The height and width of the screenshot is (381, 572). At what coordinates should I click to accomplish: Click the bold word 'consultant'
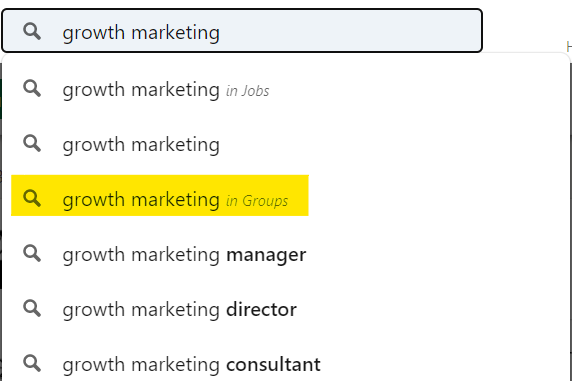coord(274,365)
